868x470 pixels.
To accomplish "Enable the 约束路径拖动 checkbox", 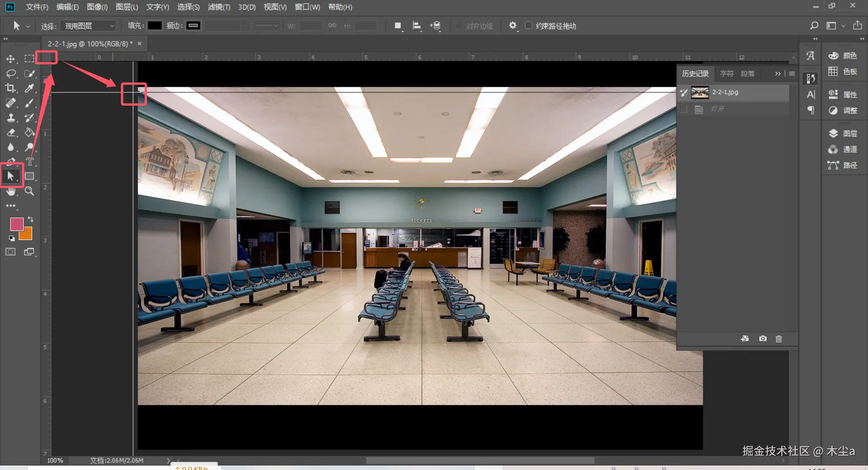I will [528, 25].
